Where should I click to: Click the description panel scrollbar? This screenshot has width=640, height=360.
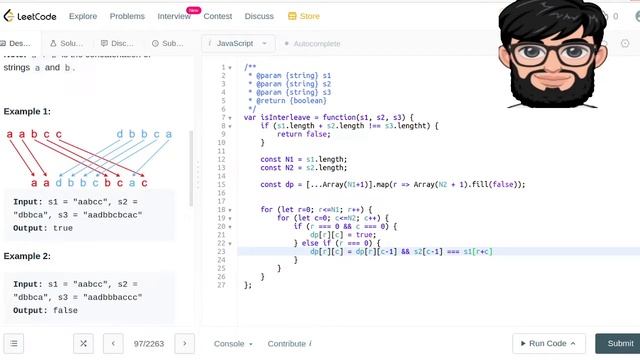click(191, 168)
